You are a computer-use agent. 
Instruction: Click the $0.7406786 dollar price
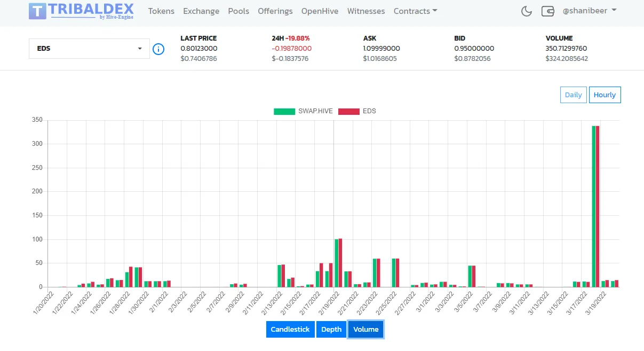(x=198, y=58)
